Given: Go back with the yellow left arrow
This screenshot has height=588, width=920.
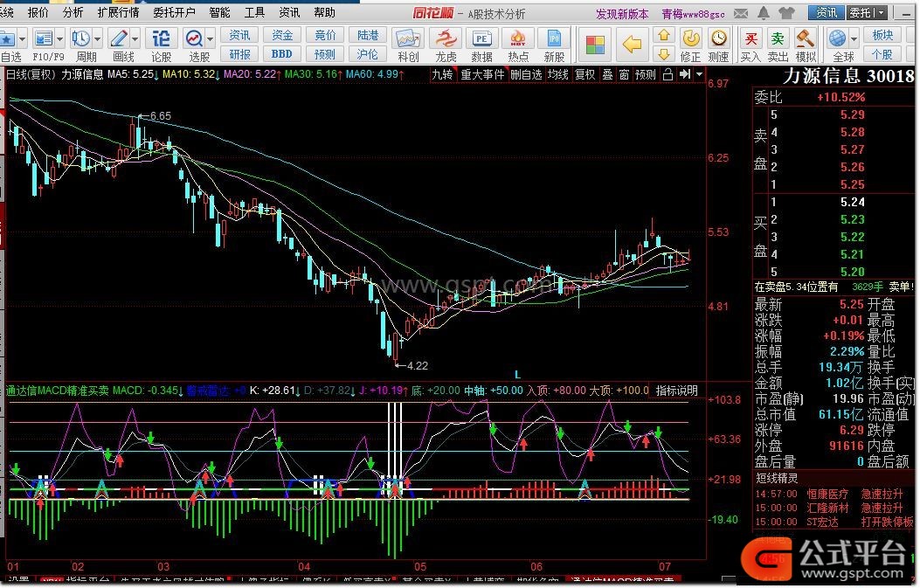Looking at the screenshot, I should coord(632,44).
